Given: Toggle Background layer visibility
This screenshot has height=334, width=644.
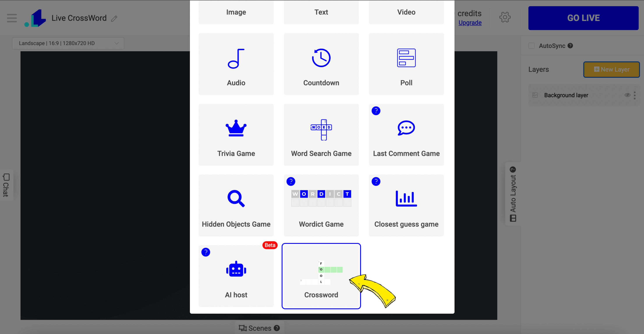Looking at the screenshot, I should tap(626, 95).
